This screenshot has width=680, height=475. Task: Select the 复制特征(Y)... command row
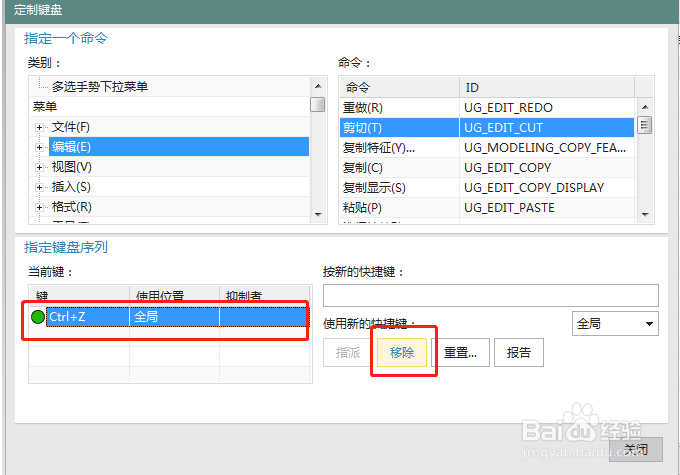pos(487,147)
